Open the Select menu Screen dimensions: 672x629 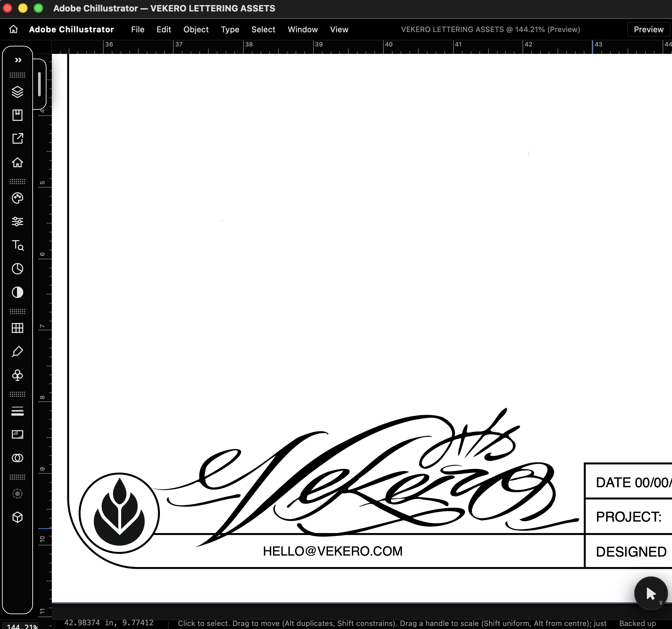(263, 29)
